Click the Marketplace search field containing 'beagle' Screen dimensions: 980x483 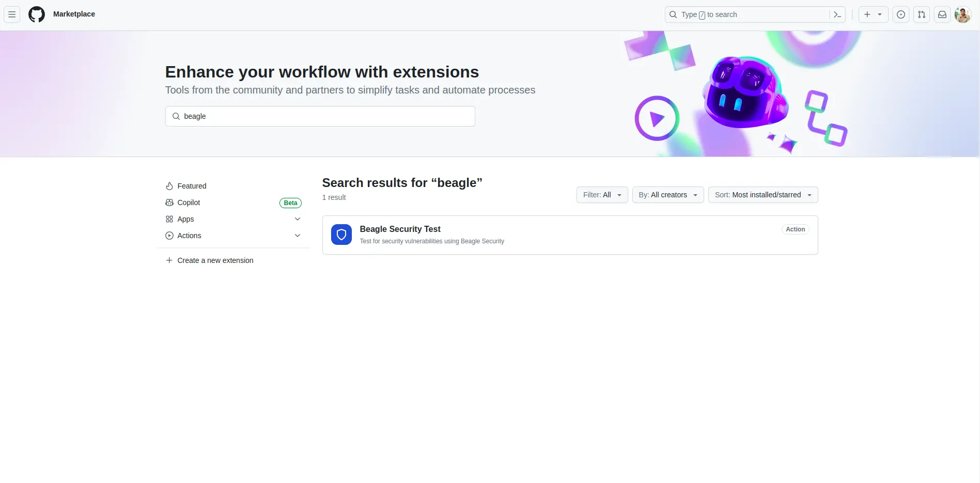click(320, 116)
